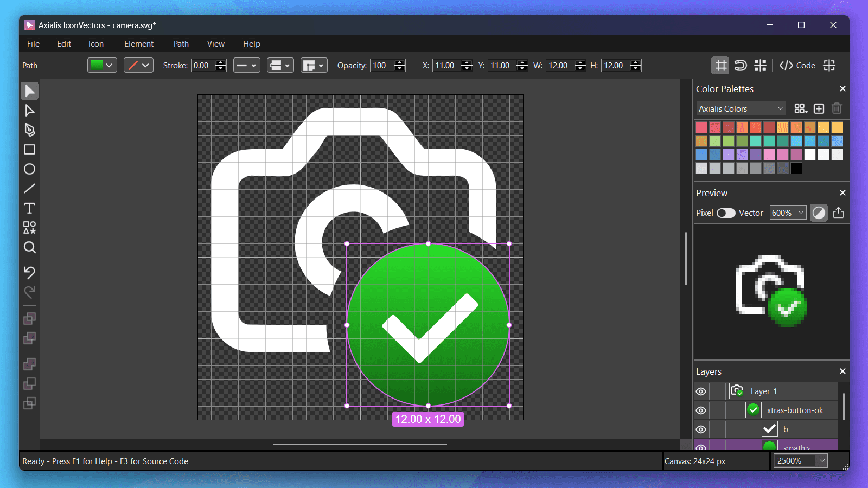Click the white checkmark shape on canvas

pyautogui.click(x=430, y=328)
